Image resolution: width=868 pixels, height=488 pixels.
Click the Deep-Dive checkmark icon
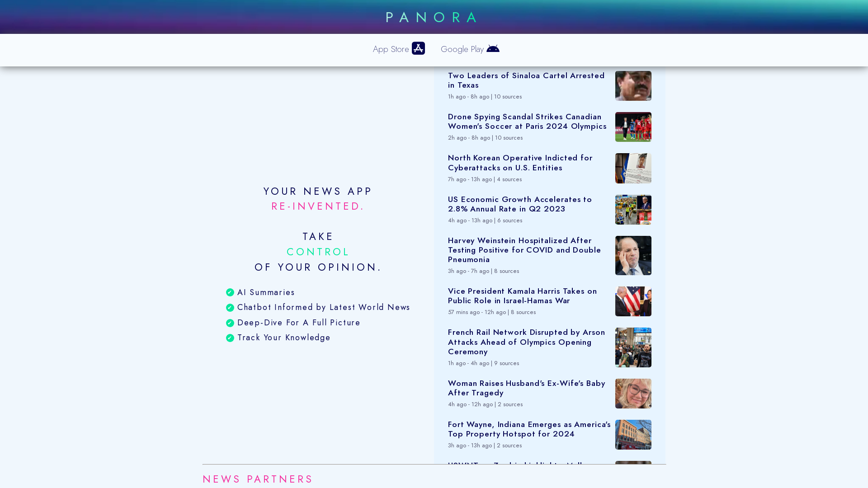coord(230,323)
